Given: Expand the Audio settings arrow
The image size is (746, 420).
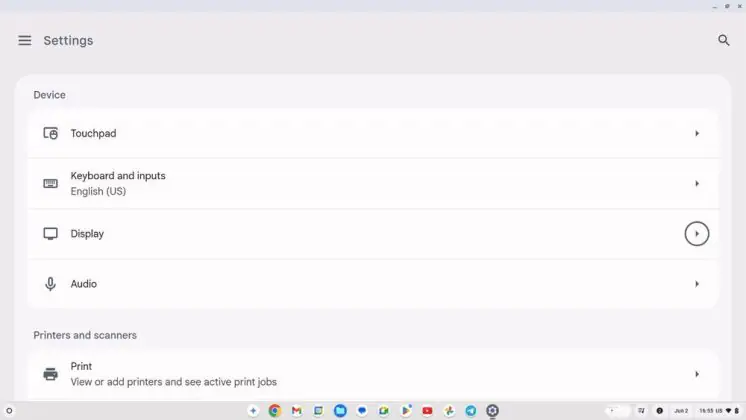Looking at the screenshot, I should click(x=697, y=284).
